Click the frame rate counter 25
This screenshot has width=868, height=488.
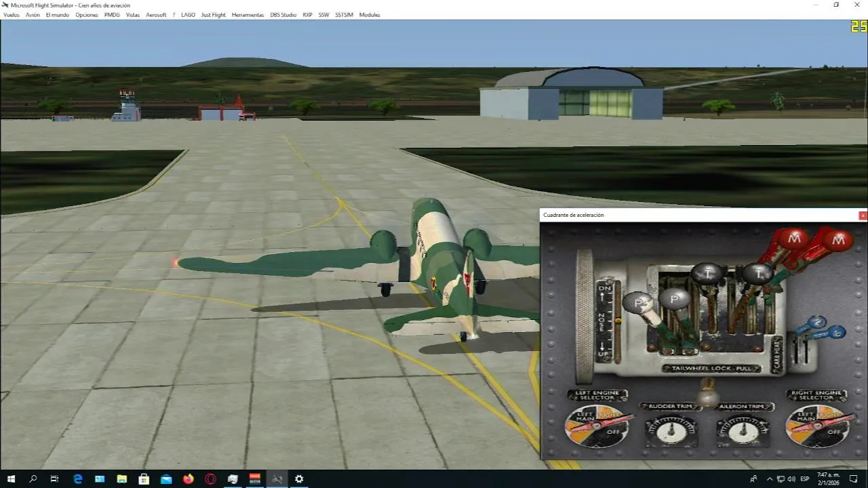click(859, 26)
